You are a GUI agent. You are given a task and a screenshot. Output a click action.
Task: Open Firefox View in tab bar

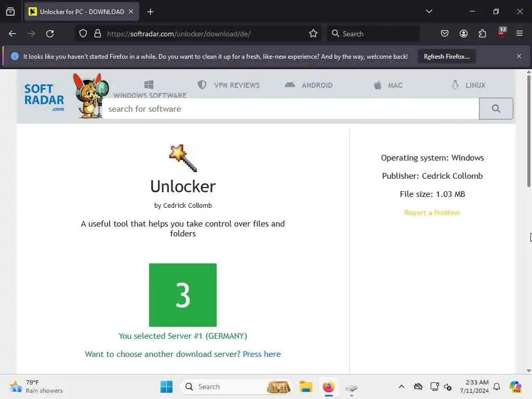(x=10, y=12)
